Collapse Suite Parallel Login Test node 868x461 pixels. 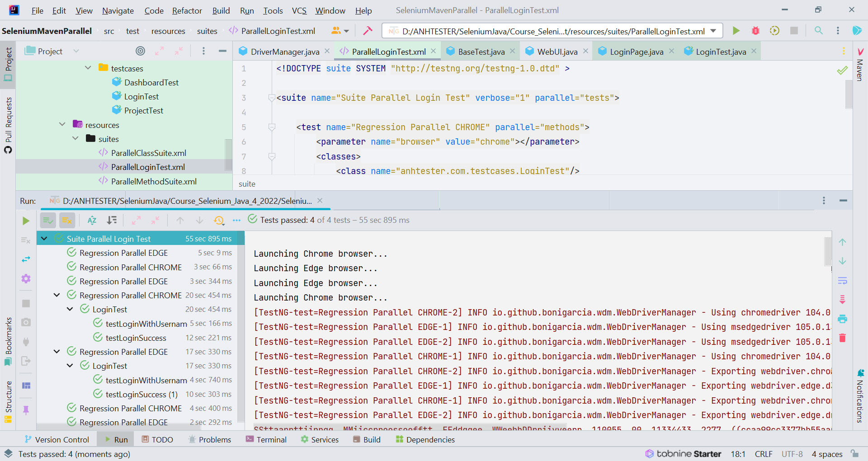(x=44, y=239)
